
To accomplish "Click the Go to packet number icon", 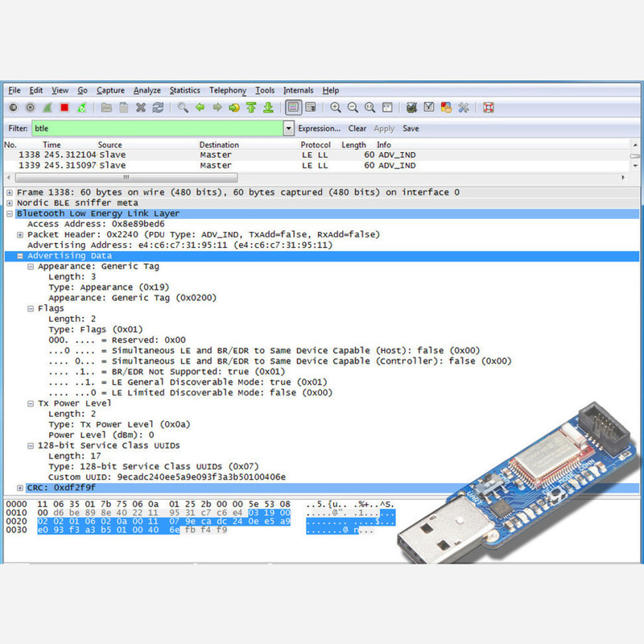I will [x=234, y=108].
